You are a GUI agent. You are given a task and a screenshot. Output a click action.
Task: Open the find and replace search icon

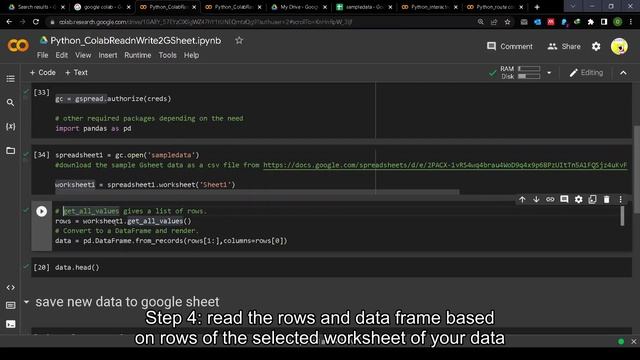pos(11,102)
